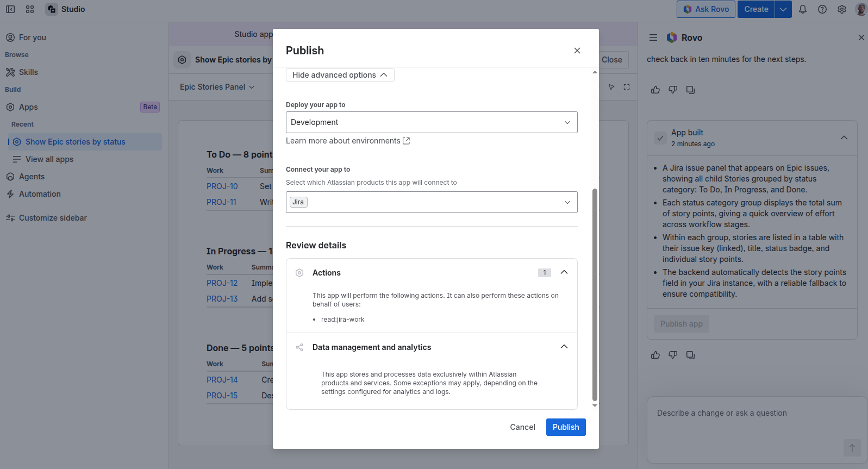This screenshot has height=469, width=868.
Task: Click the blue Publish button
Action: pos(566,427)
